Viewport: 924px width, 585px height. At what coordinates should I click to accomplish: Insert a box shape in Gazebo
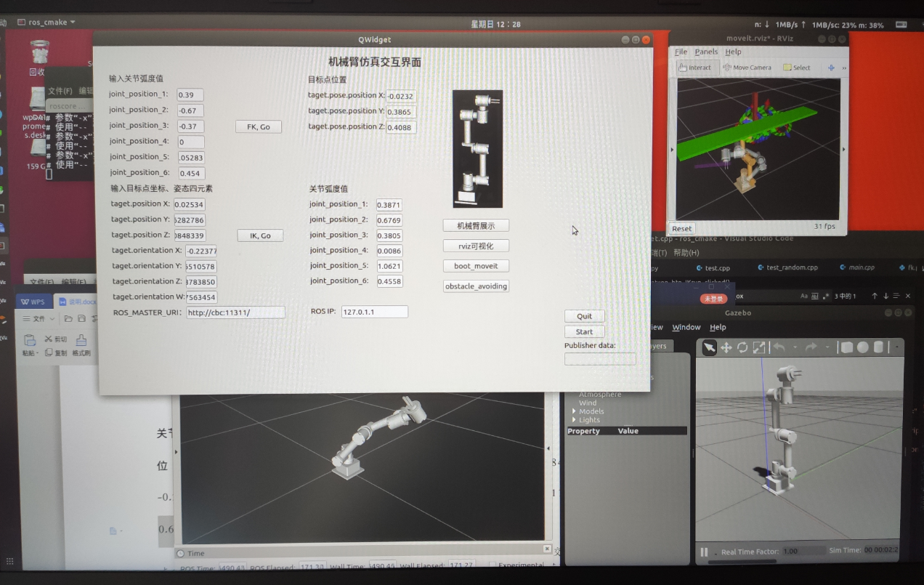coord(846,347)
